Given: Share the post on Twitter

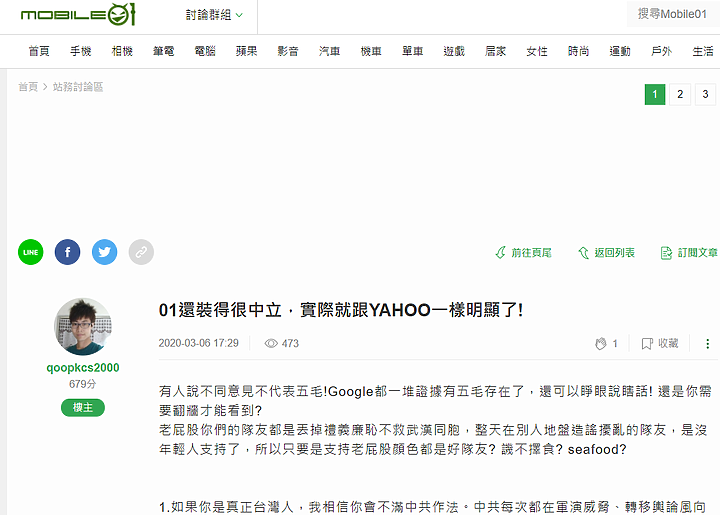Looking at the screenshot, I should pyautogui.click(x=104, y=252).
